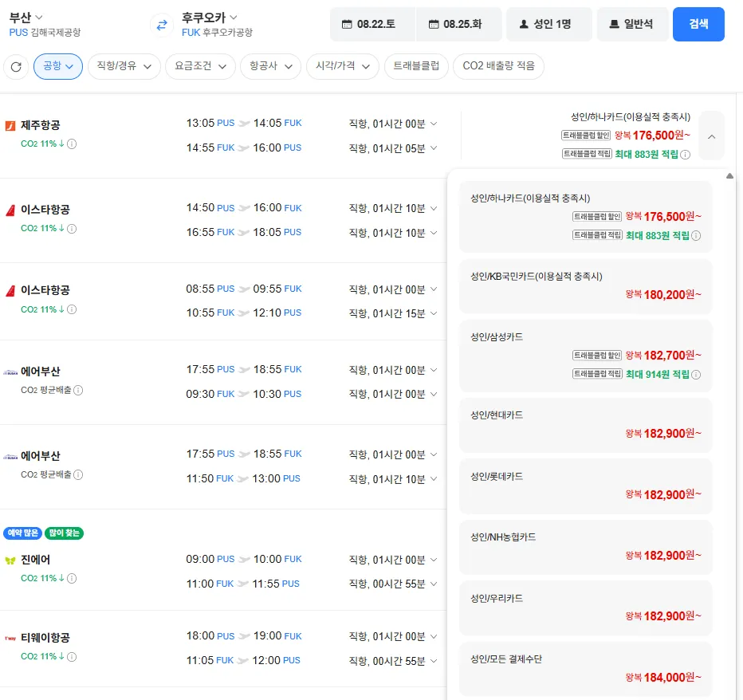
Task: Show info for 883원 적립 in price panel
Action: click(x=696, y=236)
